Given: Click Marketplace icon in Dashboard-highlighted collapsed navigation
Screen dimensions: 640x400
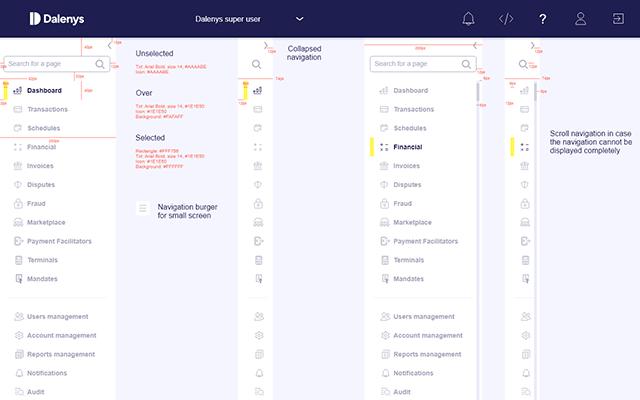Looking at the screenshot, I should pos(258,222).
